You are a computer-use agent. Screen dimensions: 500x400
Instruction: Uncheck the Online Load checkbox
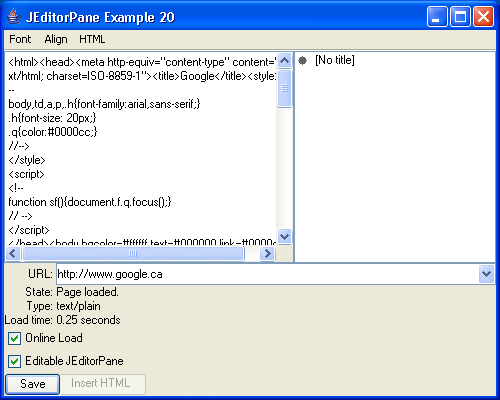(x=14, y=338)
